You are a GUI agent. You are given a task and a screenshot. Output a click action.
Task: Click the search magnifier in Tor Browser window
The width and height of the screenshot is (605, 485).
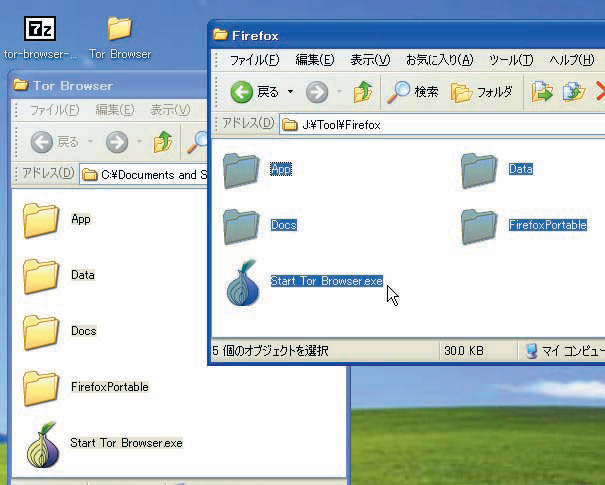point(197,142)
